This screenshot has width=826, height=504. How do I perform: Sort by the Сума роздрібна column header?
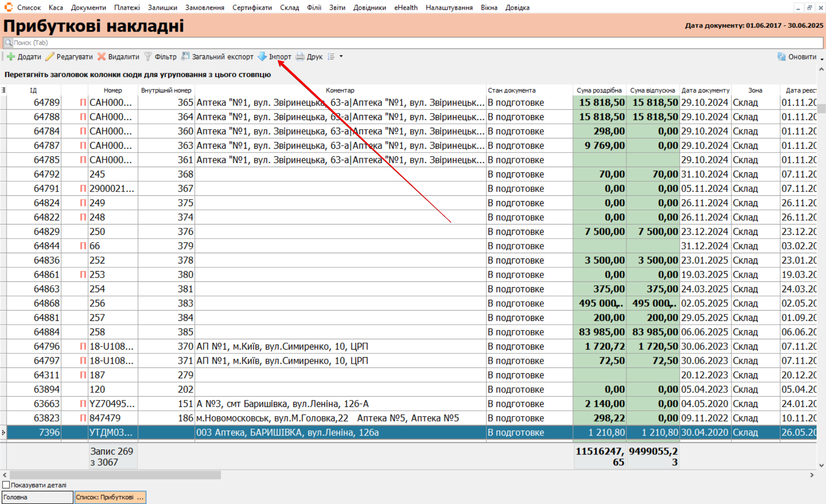point(599,90)
